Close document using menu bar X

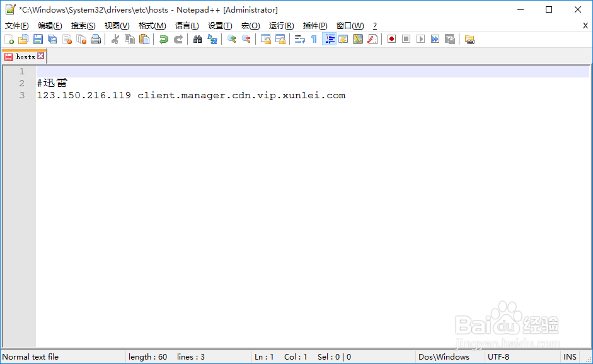pyautogui.click(x=585, y=26)
